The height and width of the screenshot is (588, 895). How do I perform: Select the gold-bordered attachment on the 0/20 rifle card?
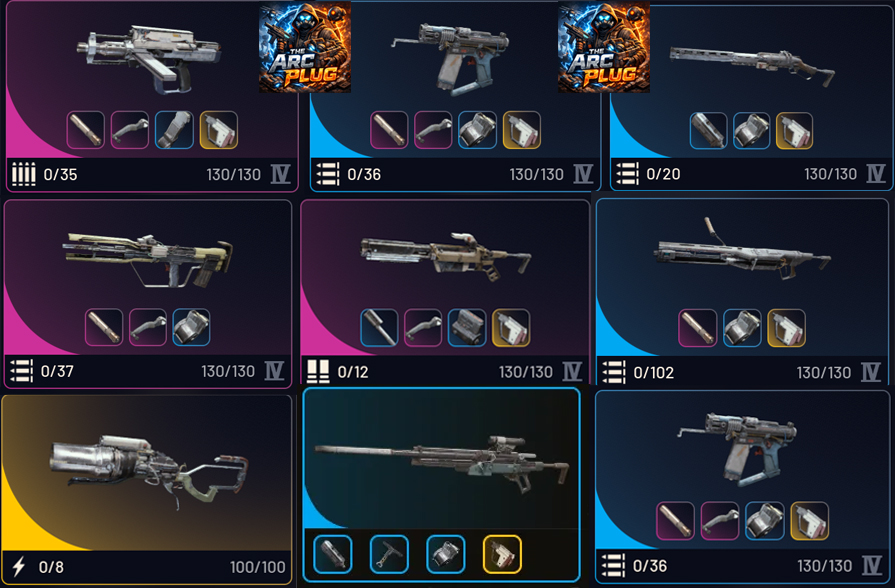pos(794,131)
